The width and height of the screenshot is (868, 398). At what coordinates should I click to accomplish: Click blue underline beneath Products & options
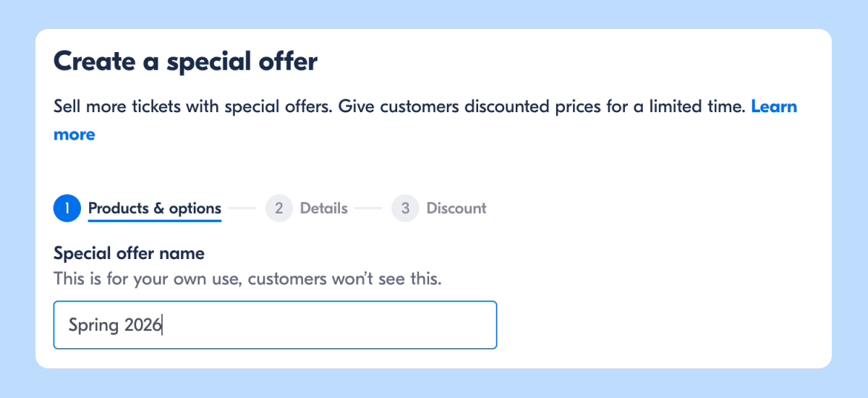tap(154, 220)
